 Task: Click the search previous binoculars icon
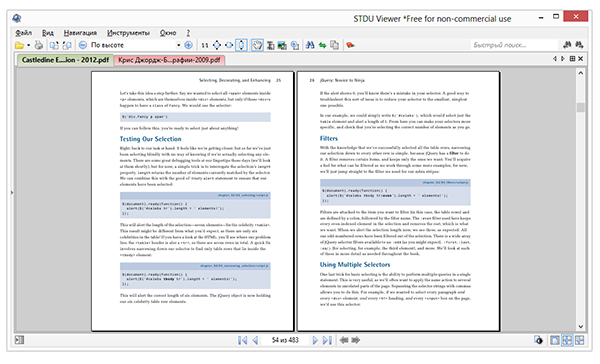[567, 45]
